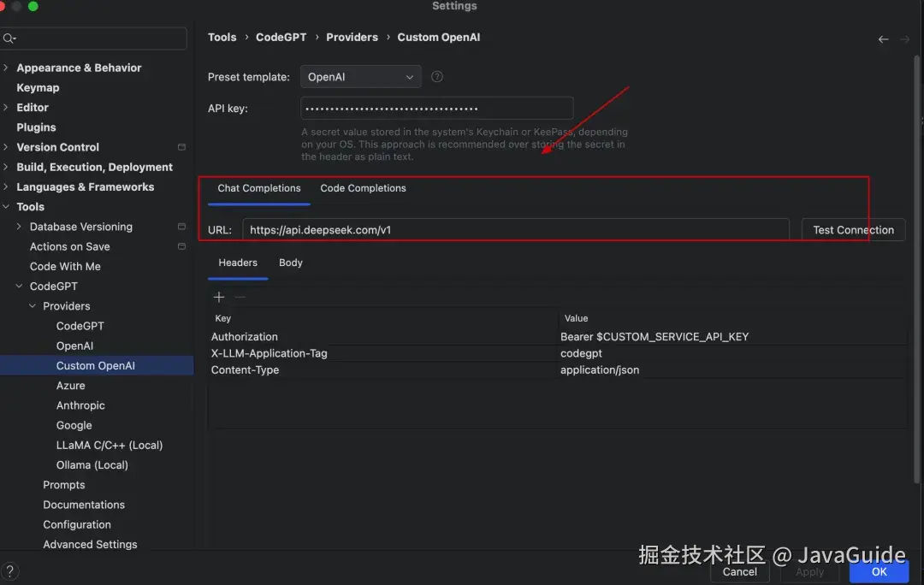Image resolution: width=924 pixels, height=585 pixels.
Task: Select Actions on Save
Action: [x=69, y=247]
